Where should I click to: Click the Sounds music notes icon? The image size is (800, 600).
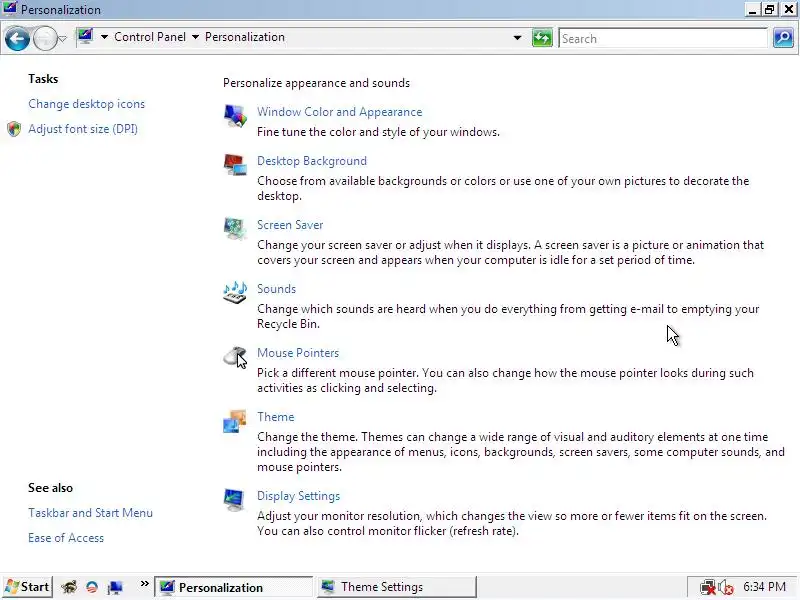click(x=235, y=293)
